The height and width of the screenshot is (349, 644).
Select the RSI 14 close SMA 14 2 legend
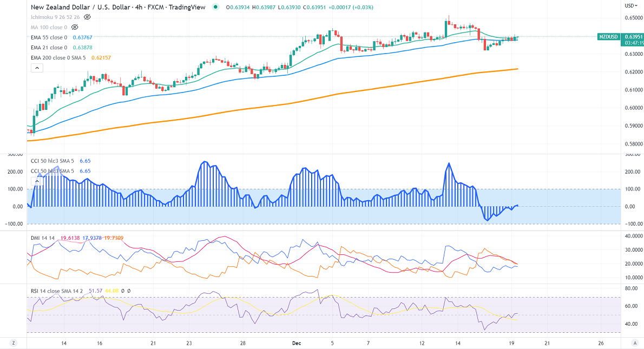(x=57, y=291)
